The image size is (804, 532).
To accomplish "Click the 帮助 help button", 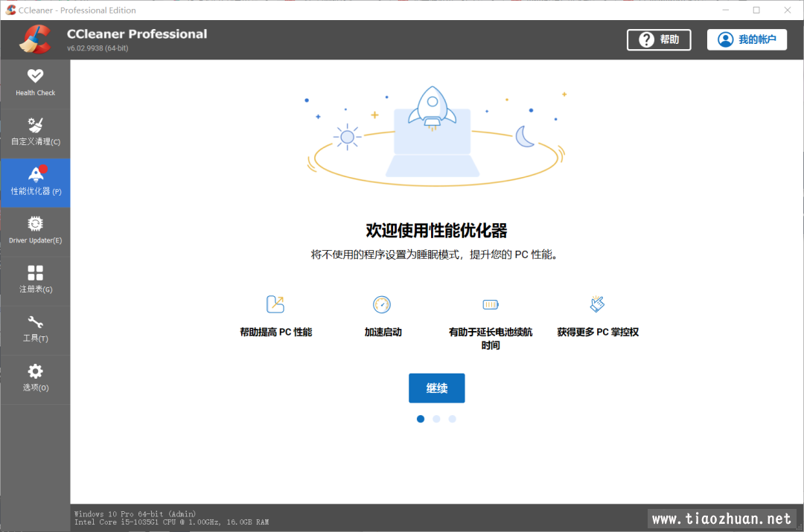I will pyautogui.click(x=659, y=39).
